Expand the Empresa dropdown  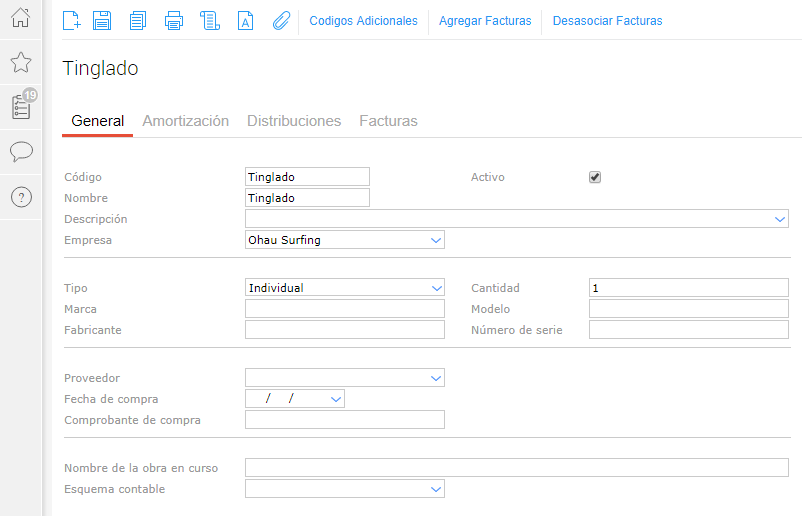[435, 240]
